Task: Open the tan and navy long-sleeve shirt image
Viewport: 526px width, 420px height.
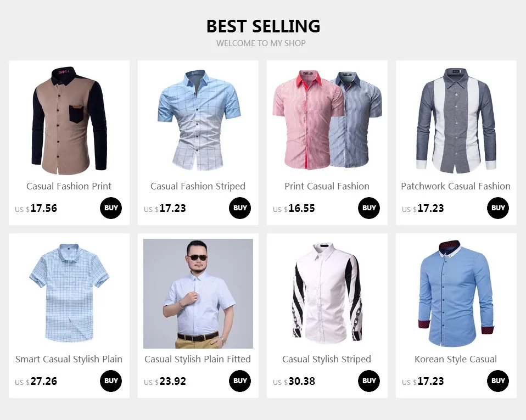Action: 69,121
